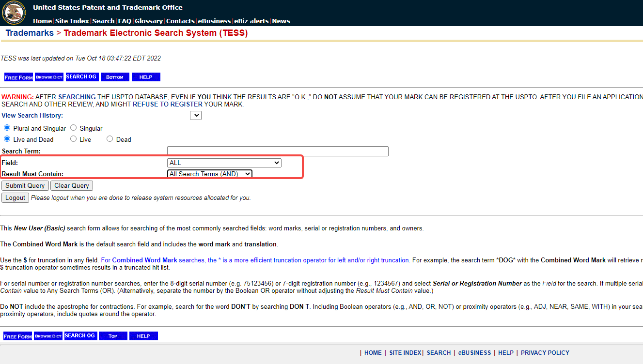This screenshot has width=643, height=364.
Task: Go to Search in top navigation
Action: coord(103,21)
